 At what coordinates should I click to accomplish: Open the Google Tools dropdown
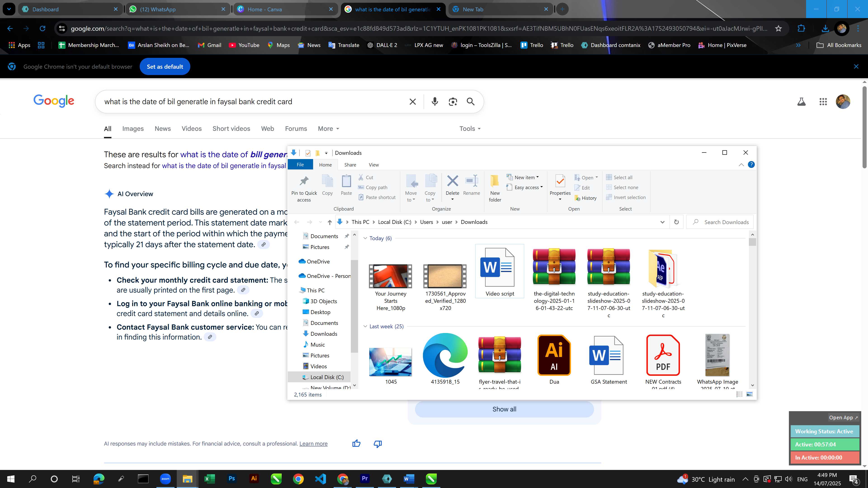470,129
